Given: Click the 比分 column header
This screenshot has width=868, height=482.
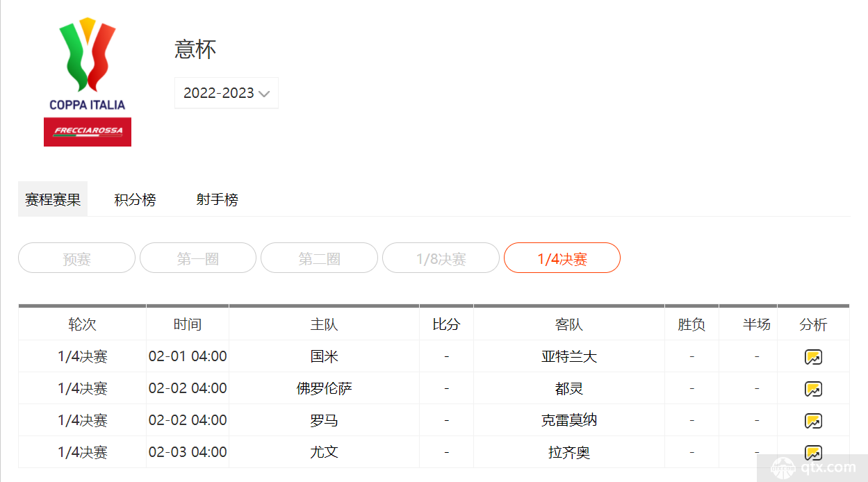Looking at the screenshot, I should click(x=446, y=324).
